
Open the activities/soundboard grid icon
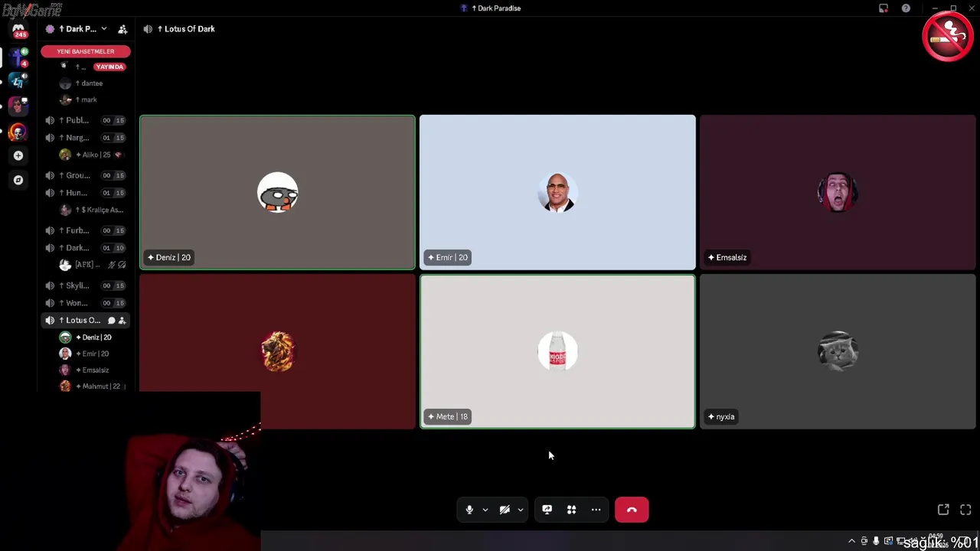tap(571, 510)
